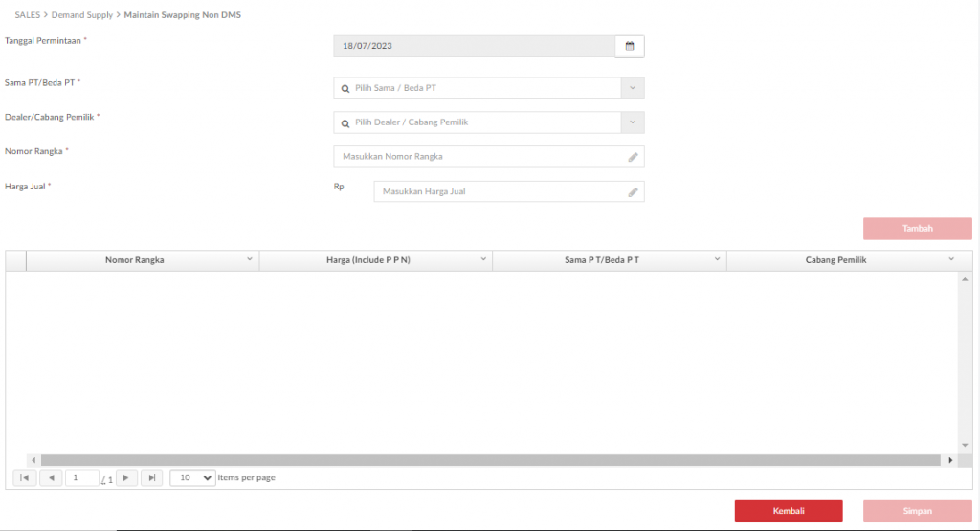Click the Demand Supply breadcrumb

click(82, 15)
